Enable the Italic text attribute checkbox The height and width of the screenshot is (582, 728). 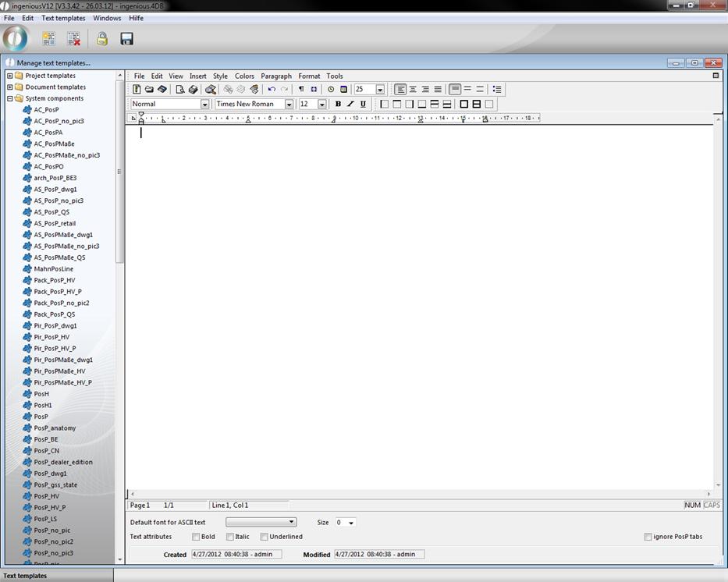click(x=230, y=537)
